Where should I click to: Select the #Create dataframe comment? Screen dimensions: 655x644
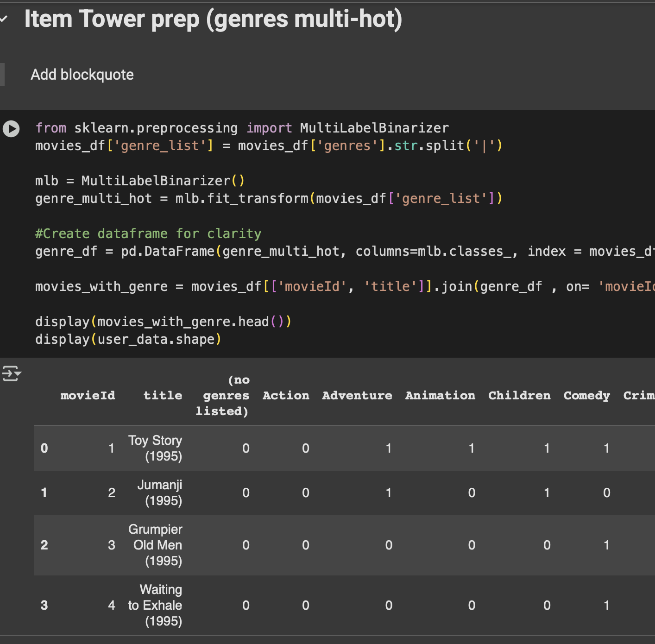point(148,234)
